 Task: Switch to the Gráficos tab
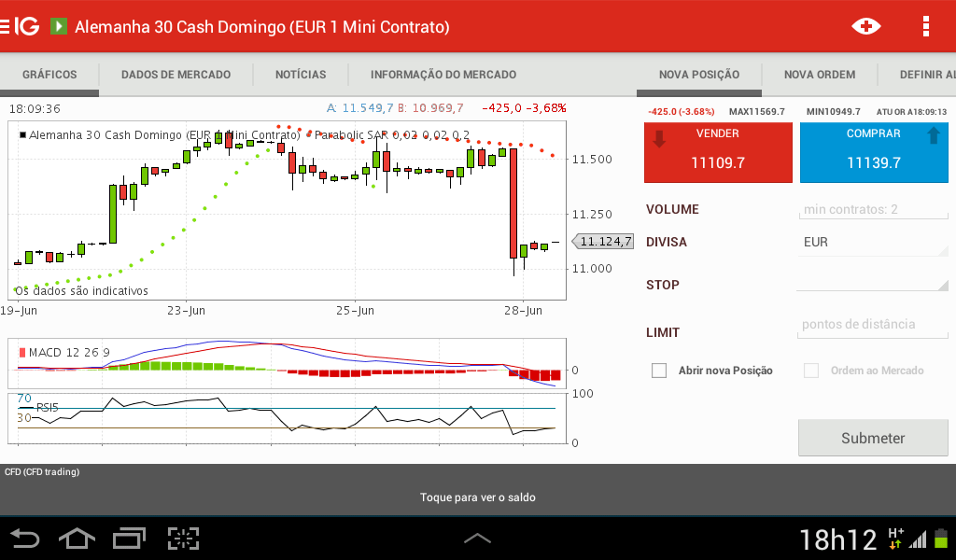click(49, 75)
